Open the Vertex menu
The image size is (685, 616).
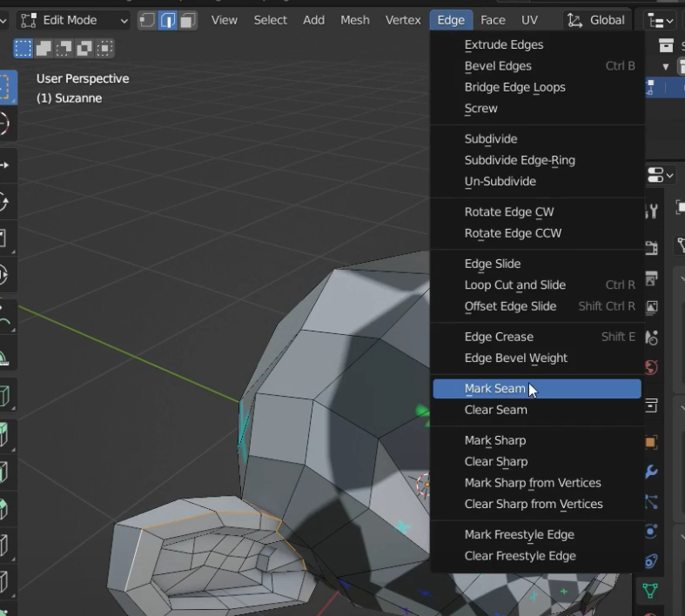[x=402, y=20]
